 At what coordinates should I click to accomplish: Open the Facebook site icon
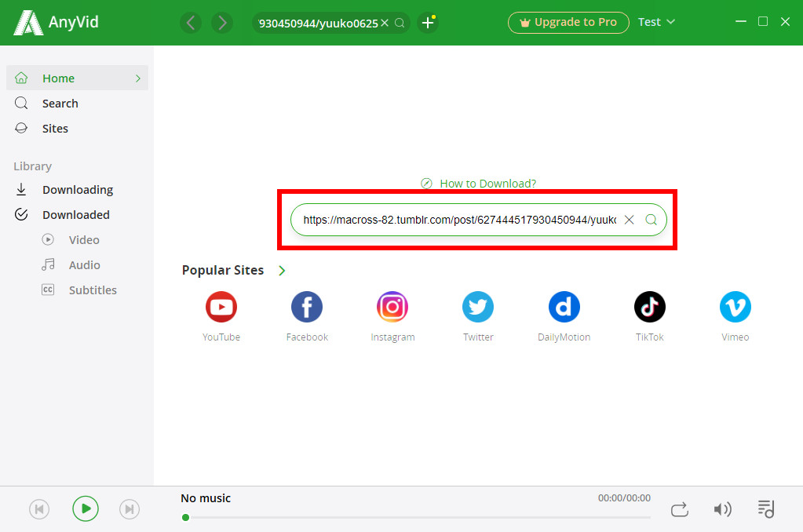(307, 307)
